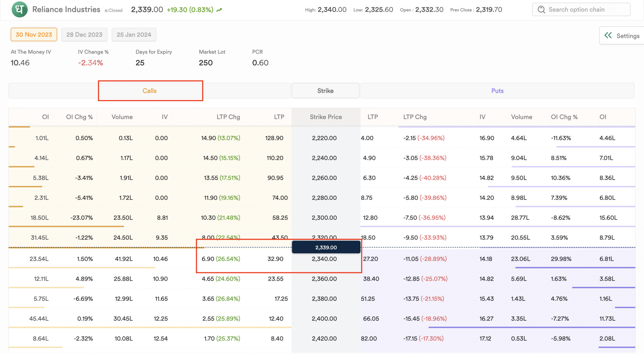
Task: Select the OI column header under Calls
Action: pyautogui.click(x=45, y=117)
